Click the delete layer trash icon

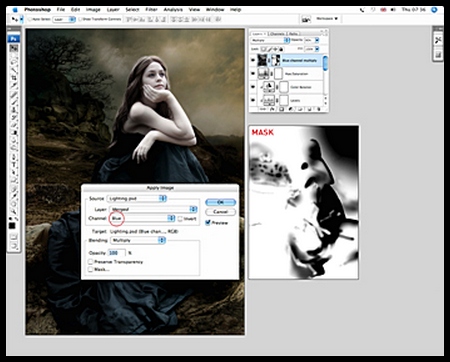318,109
